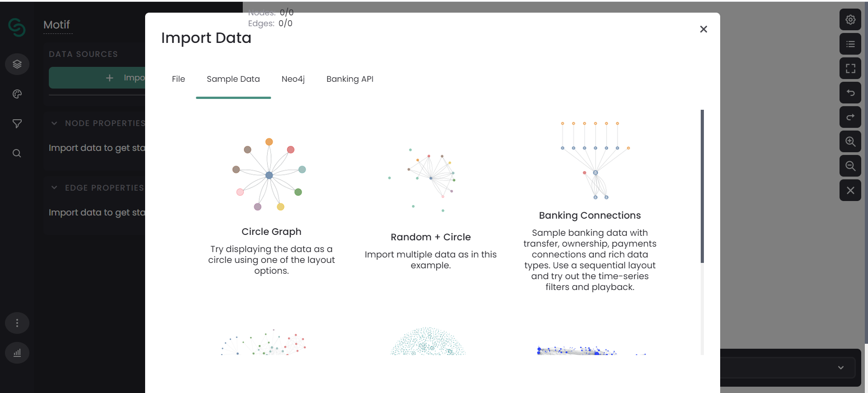This screenshot has height=393, width=868.
Task: Expand the Edge Properties section
Action: (x=54, y=187)
